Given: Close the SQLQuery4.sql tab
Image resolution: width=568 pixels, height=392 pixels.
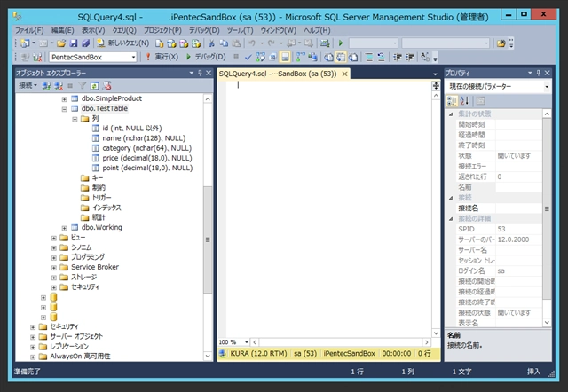Looking at the screenshot, I should coord(344,74).
